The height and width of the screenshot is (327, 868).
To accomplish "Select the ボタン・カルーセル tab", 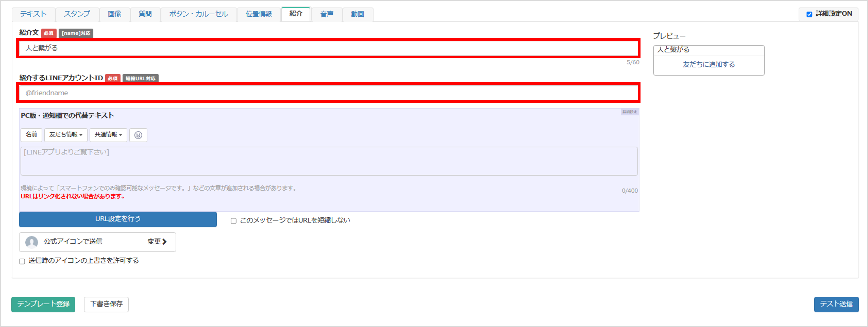I will [x=198, y=14].
